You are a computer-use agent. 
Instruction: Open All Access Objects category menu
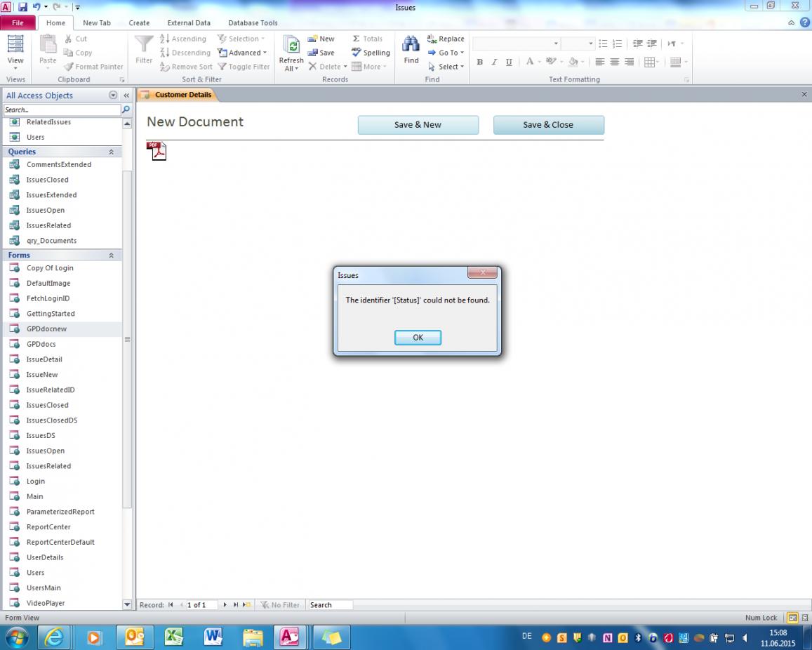pos(113,95)
